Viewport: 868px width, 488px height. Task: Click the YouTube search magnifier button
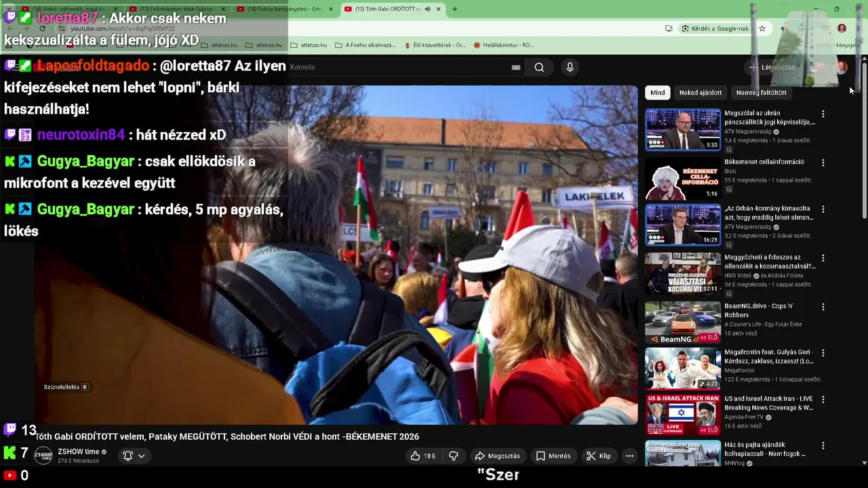coord(539,67)
